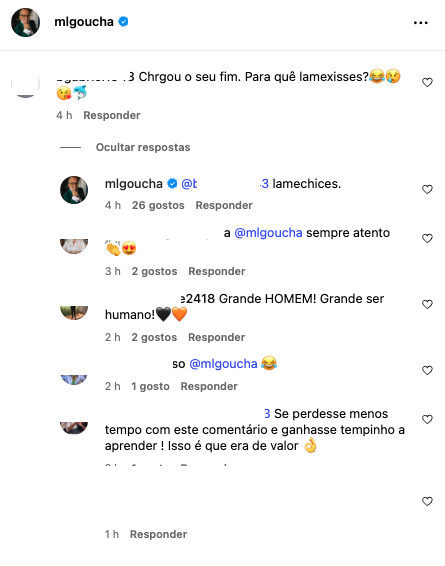445x566 pixels.
Task: Like the last comment posted 1 h ago
Action: pyautogui.click(x=427, y=501)
